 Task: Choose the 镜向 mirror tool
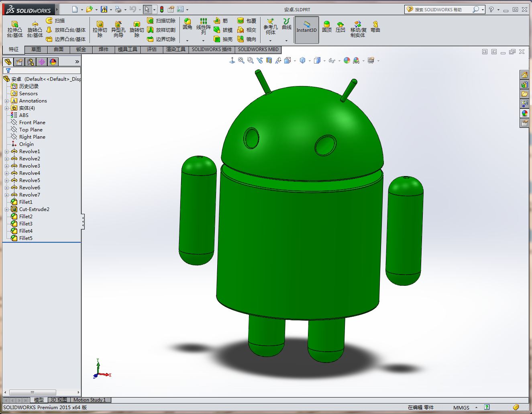(247, 39)
